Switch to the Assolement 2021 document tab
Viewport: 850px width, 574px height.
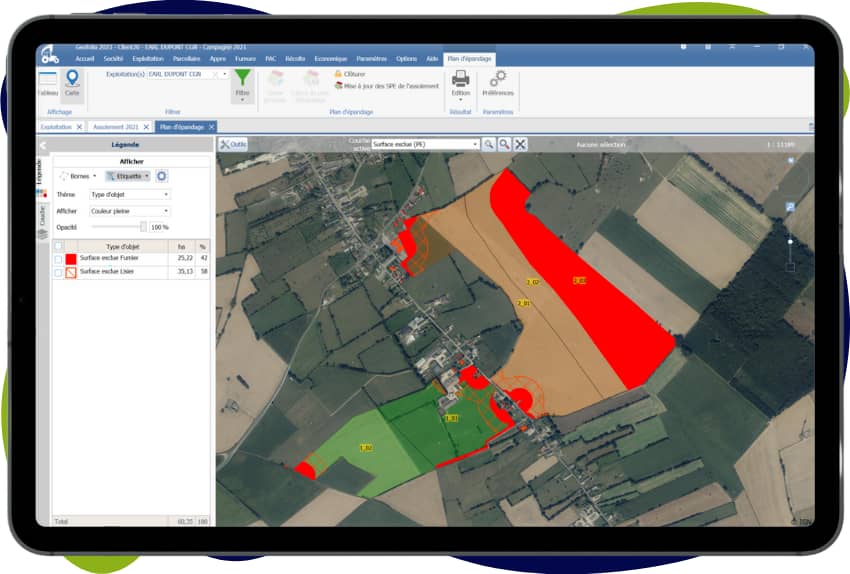click(x=116, y=127)
